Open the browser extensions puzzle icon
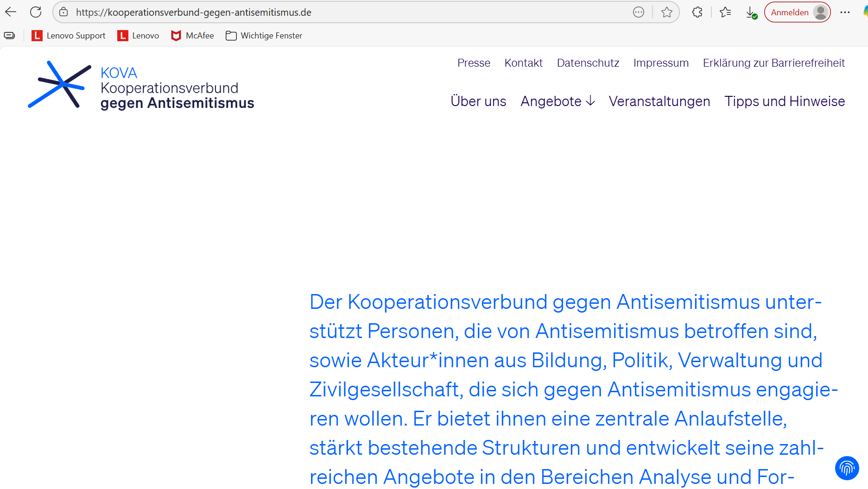 point(697,12)
